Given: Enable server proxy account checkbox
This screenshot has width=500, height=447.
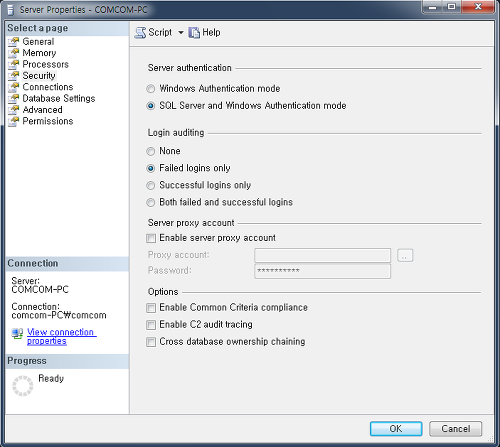Looking at the screenshot, I should point(151,238).
